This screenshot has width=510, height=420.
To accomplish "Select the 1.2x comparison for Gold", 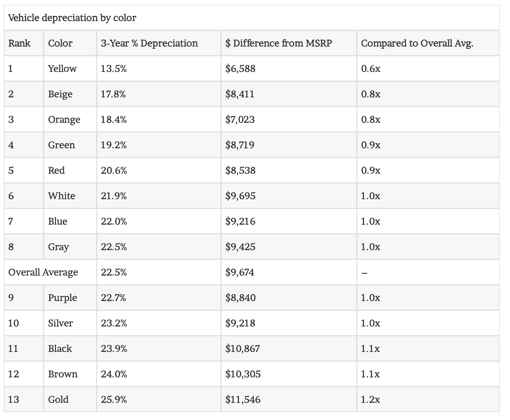I will (x=370, y=400).
